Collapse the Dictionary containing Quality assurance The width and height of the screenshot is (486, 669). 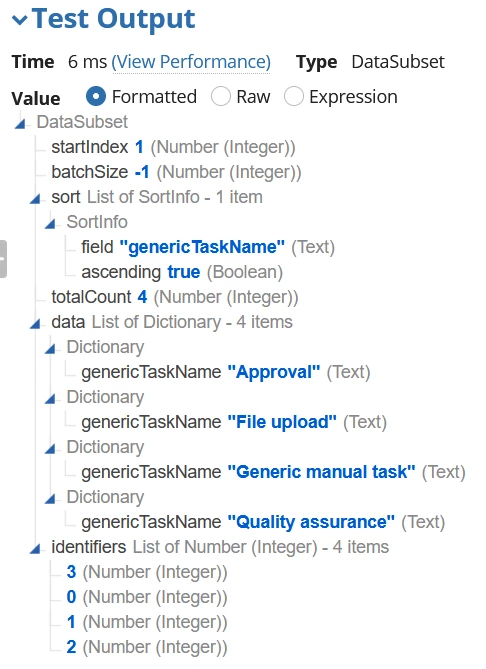click(x=50, y=499)
